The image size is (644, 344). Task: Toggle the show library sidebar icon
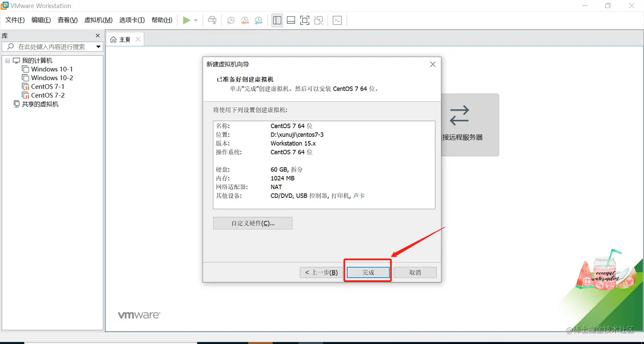point(277,20)
